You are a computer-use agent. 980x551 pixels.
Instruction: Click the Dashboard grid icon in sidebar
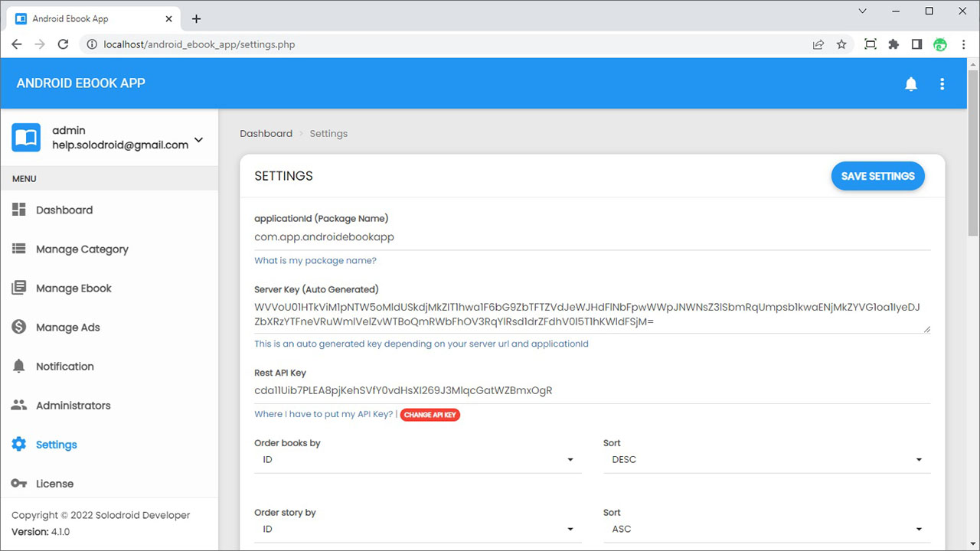coord(19,210)
